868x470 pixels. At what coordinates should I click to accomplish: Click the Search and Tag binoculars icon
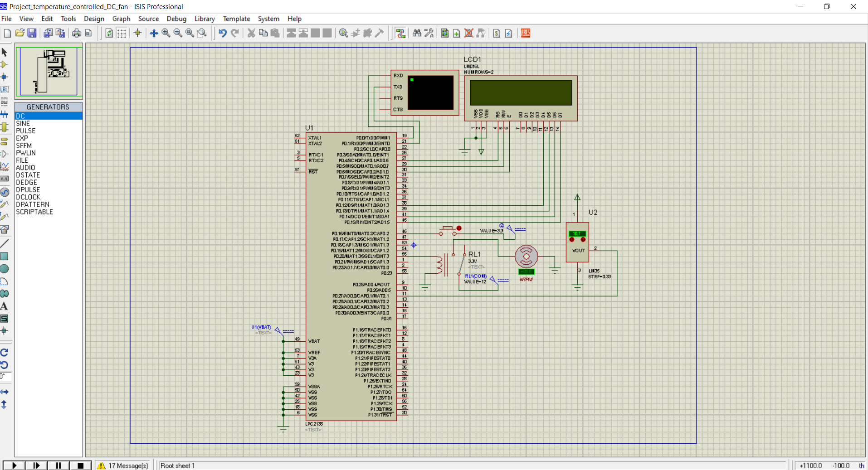pos(417,33)
